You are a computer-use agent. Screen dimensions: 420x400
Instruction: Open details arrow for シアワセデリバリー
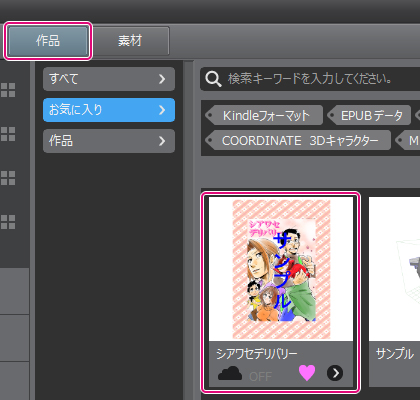pyautogui.click(x=335, y=373)
